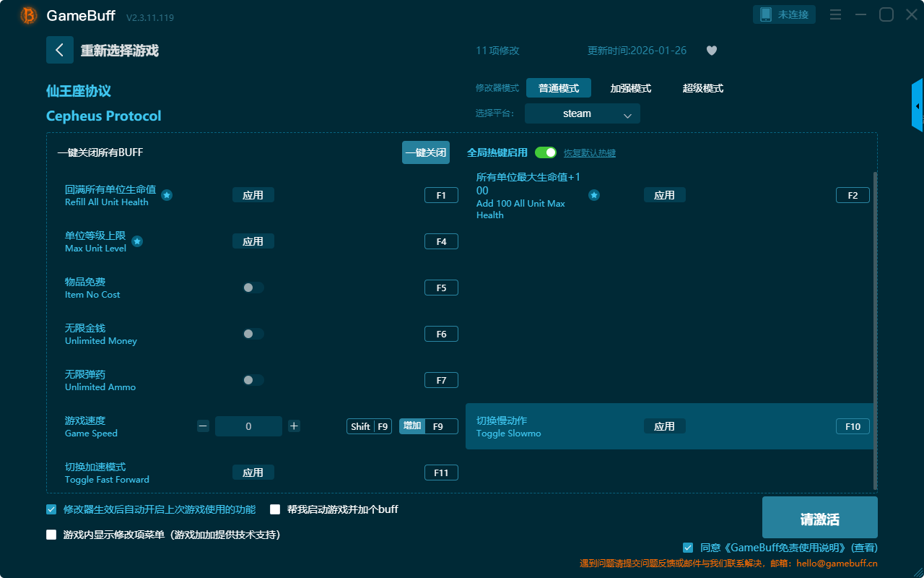
Task: Click the heart favorite icon
Action: point(711,51)
